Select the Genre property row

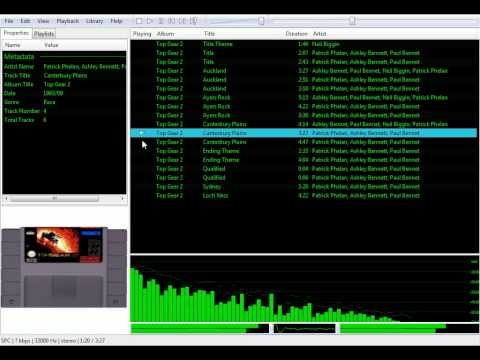pos(64,102)
